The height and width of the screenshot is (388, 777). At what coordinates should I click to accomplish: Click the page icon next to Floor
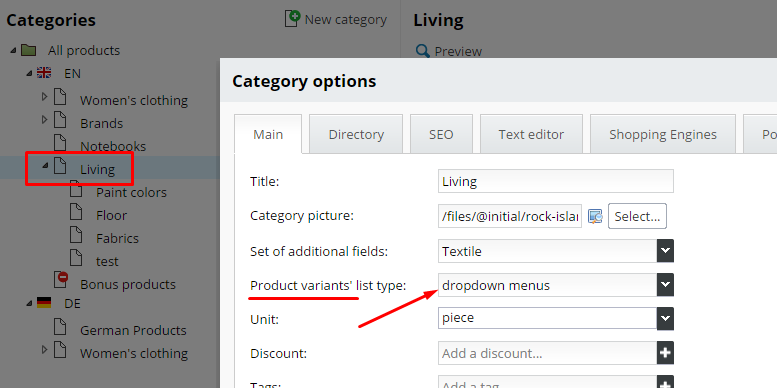pyautogui.click(x=76, y=212)
